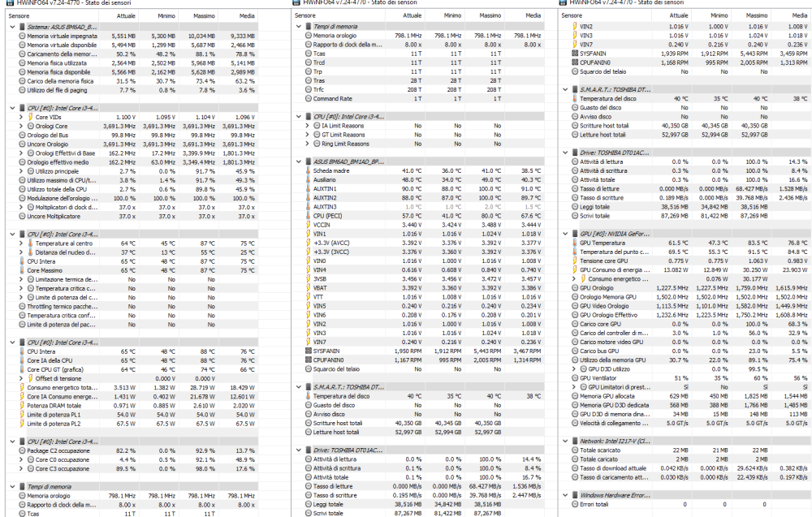Collapse the ASUS BM6AD_BM1AD_BP sensor group
Screen dimensions: 812x517
tap(299, 162)
